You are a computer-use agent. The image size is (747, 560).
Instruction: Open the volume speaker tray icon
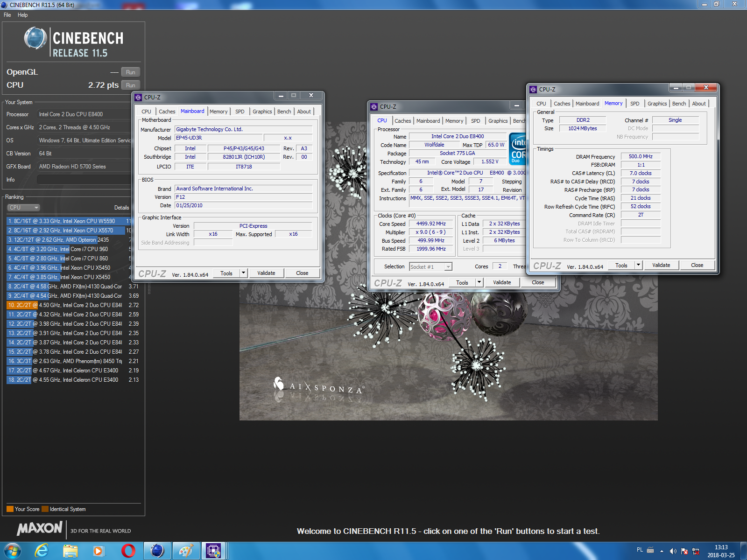tap(673, 551)
